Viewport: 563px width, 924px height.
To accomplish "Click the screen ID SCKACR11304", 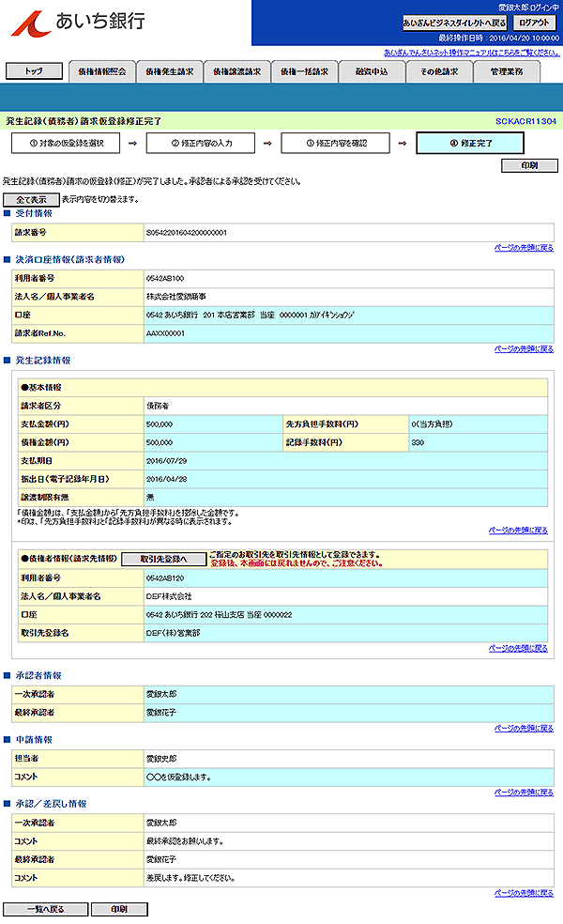I will click(525, 121).
